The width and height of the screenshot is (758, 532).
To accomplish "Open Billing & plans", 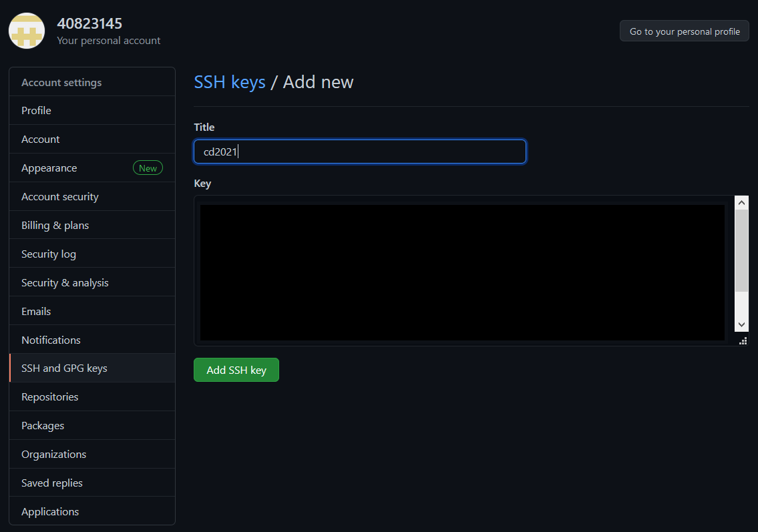I will tap(92, 225).
